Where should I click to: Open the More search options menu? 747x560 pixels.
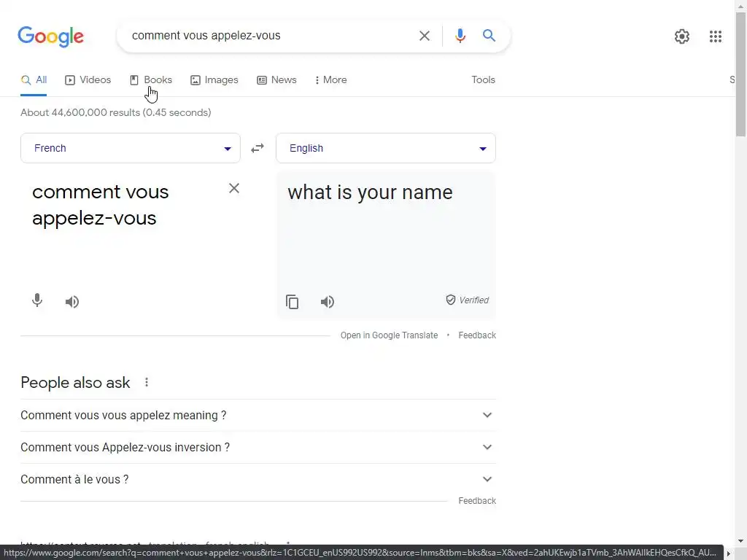point(330,80)
